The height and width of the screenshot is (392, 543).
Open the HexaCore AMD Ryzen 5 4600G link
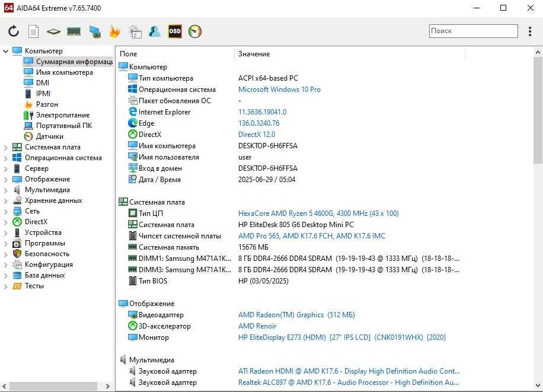coord(318,213)
